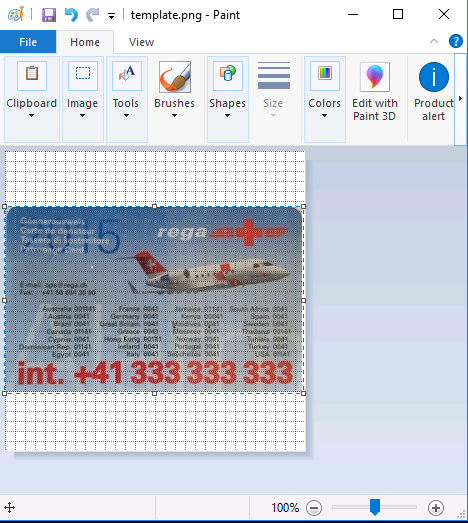Switch to the Home tab
468x523 pixels.
coord(85,42)
